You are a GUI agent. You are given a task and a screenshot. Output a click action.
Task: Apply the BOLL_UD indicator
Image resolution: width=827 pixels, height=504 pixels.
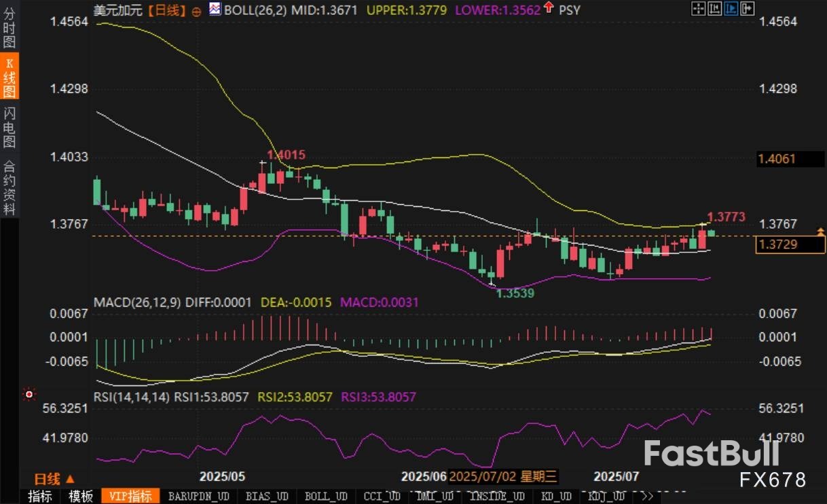pyautogui.click(x=326, y=497)
